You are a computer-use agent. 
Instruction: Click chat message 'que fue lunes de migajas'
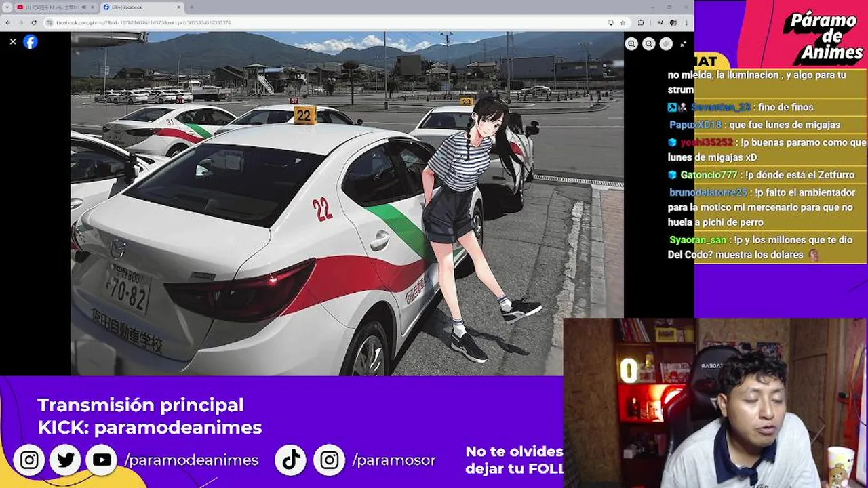(x=785, y=125)
